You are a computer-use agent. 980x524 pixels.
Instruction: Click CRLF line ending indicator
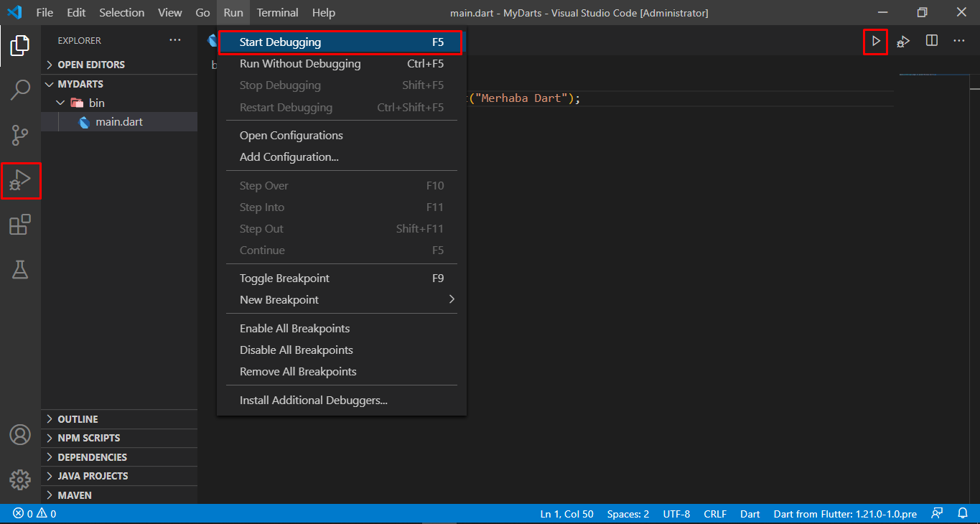click(x=714, y=514)
